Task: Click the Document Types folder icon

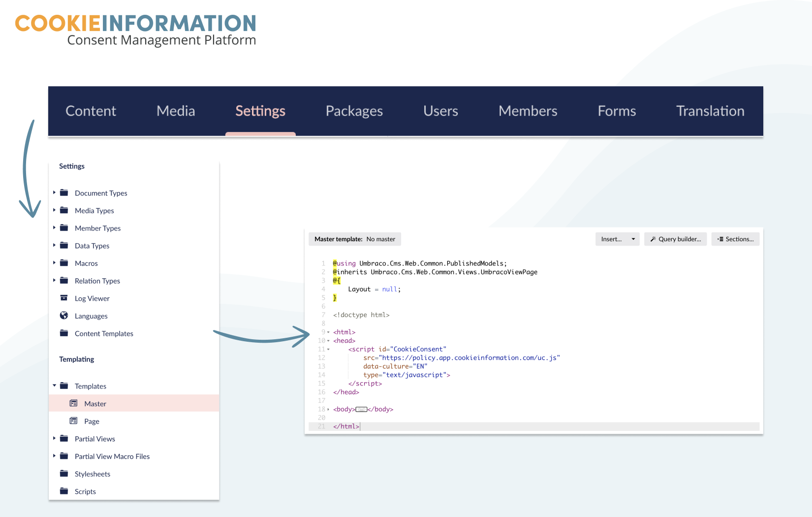Action: tap(64, 193)
